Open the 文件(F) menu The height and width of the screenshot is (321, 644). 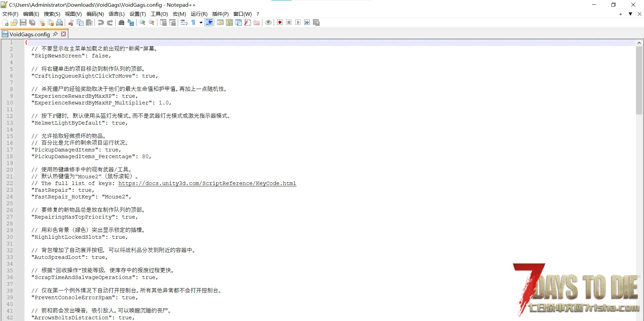point(10,14)
